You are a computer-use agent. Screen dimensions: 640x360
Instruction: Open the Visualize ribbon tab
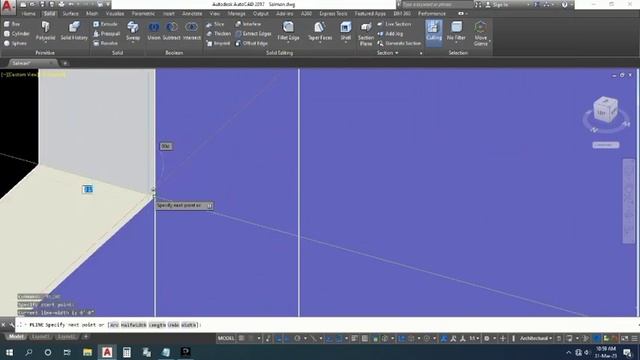tap(115, 14)
